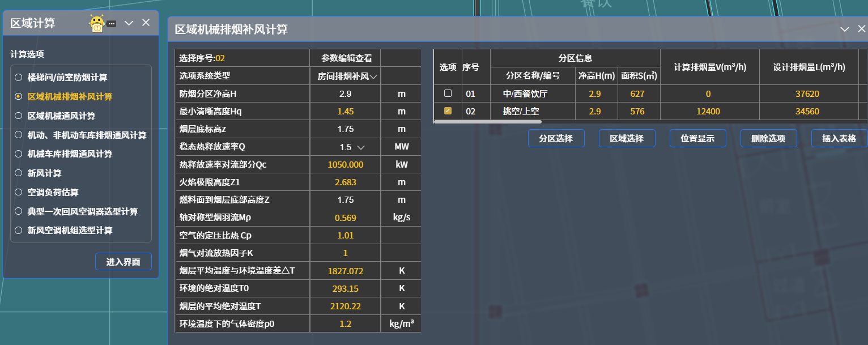Screen dimensions: 868x345
Task: Click the 区域选择 button
Action: pyautogui.click(x=627, y=138)
